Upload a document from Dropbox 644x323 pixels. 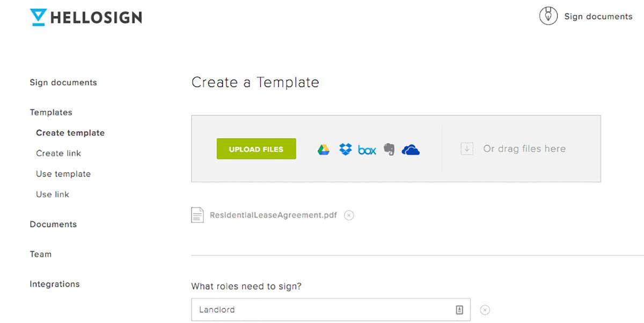[x=345, y=149]
